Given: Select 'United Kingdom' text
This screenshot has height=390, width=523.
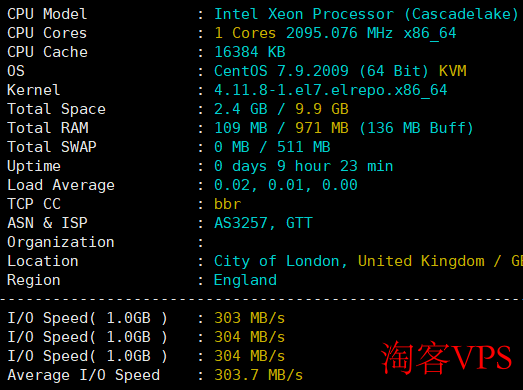Looking at the screenshot, I should point(421,262).
